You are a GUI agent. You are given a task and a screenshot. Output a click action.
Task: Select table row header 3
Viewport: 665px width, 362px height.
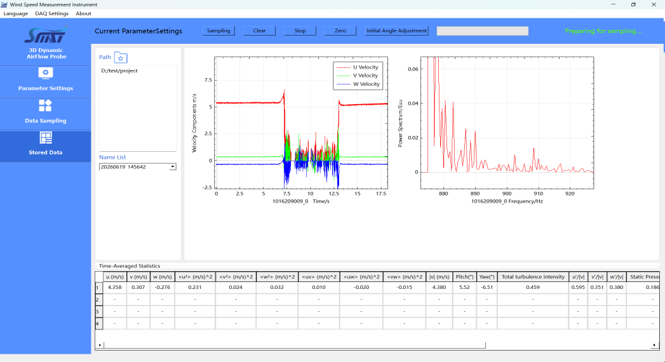point(98,312)
